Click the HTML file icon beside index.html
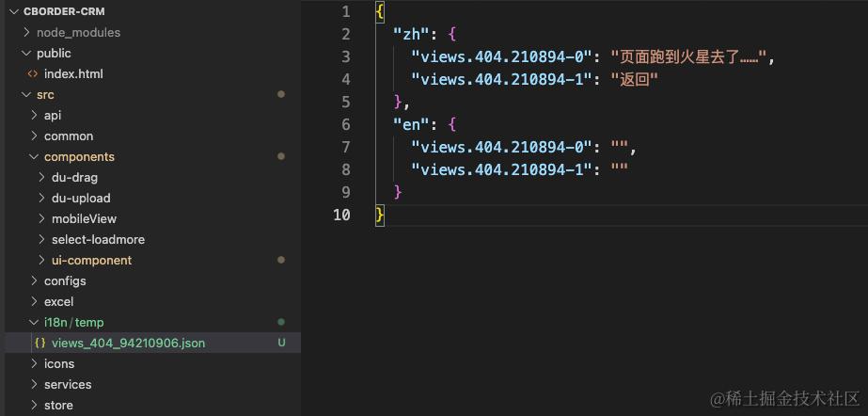 click(x=33, y=73)
